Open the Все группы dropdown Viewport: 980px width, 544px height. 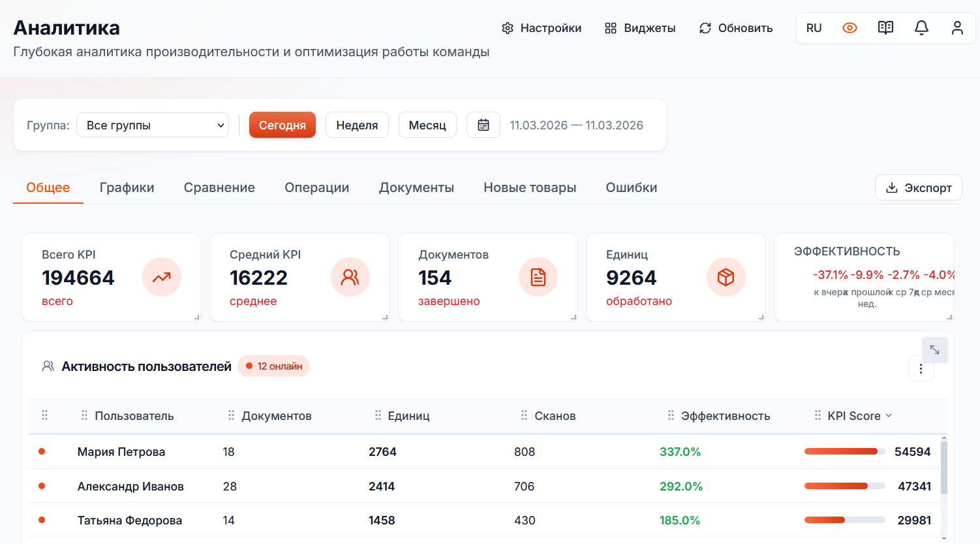click(x=153, y=125)
